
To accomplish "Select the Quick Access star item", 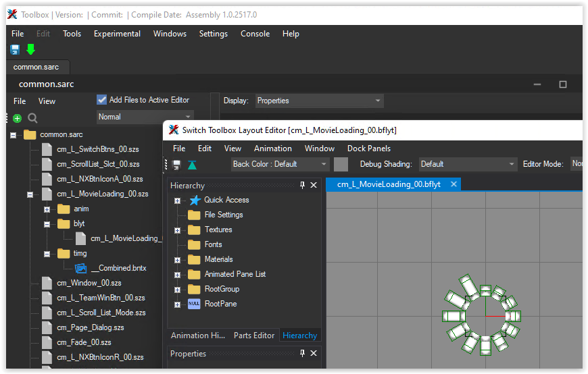I will (219, 200).
